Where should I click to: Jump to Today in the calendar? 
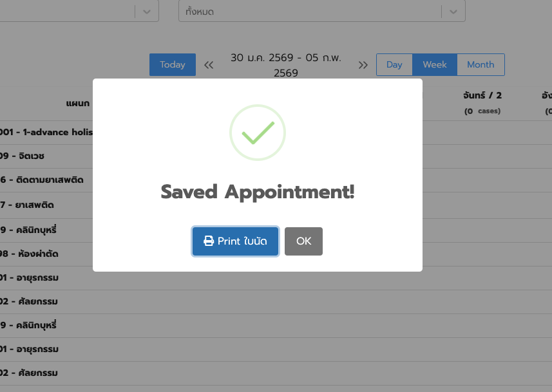[172, 65]
